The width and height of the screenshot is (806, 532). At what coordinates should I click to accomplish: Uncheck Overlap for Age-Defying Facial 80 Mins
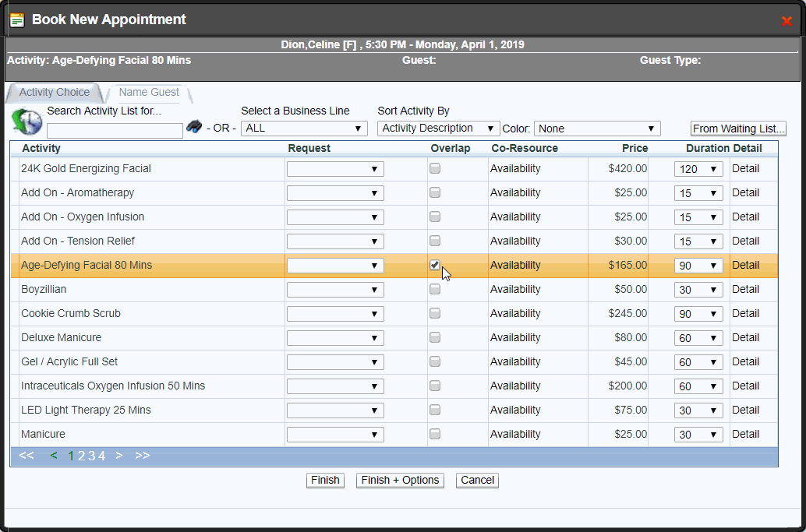(435, 265)
